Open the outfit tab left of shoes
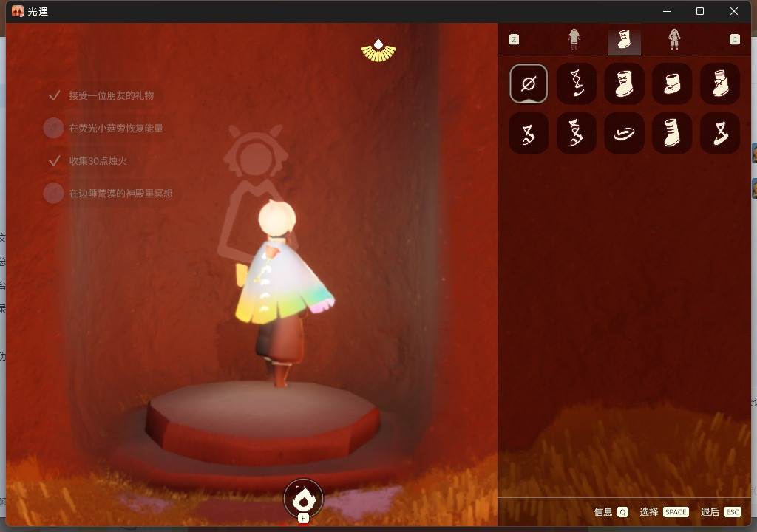Image resolution: width=757 pixels, height=532 pixels. tap(574, 39)
